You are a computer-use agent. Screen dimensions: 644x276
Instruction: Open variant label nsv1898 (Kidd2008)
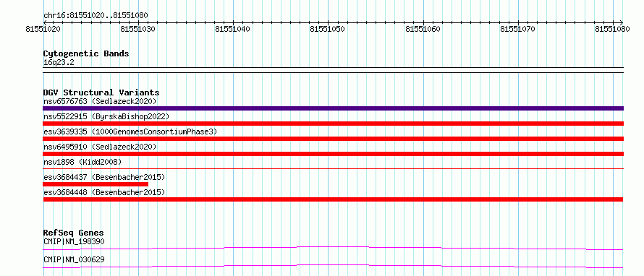point(82,162)
